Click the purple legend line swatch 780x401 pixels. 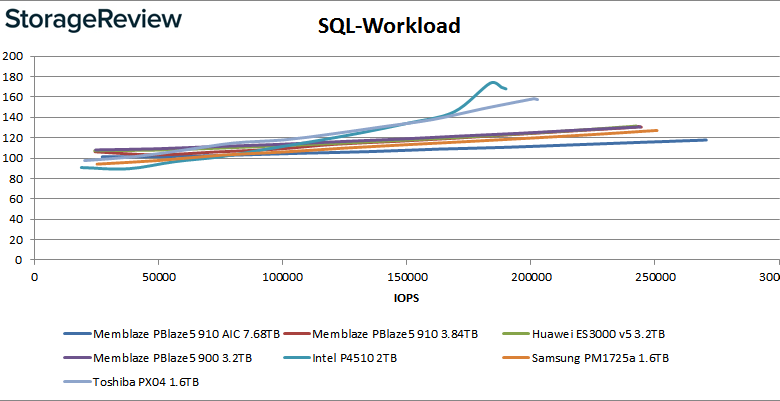pos(78,358)
